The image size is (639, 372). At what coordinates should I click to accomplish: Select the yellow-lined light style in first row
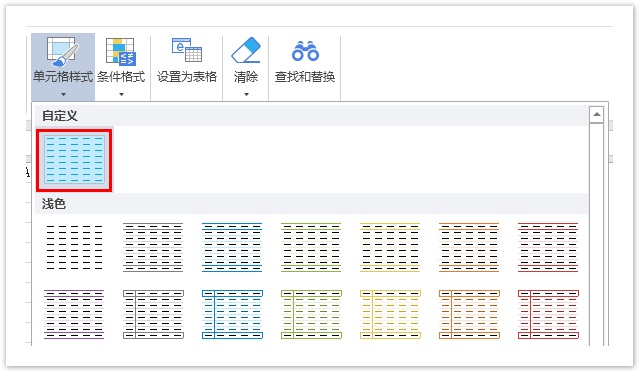pos(390,247)
